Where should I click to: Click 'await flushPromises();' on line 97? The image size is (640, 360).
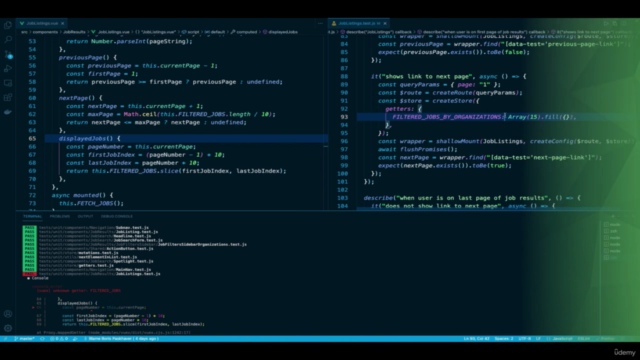(418, 149)
